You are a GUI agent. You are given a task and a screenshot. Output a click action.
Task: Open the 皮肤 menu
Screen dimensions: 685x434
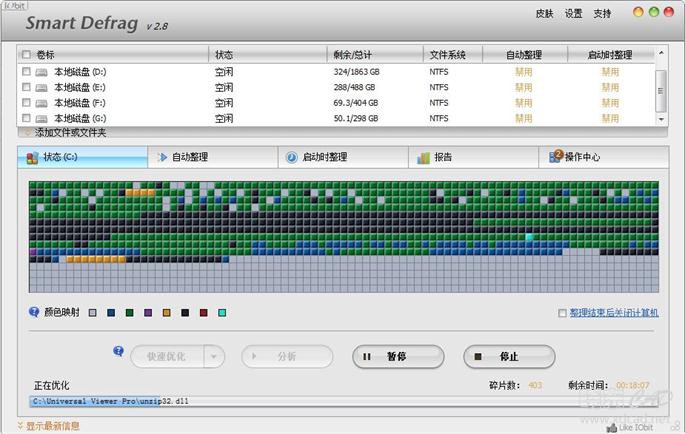pyautogui.click(x=544, y=14)
